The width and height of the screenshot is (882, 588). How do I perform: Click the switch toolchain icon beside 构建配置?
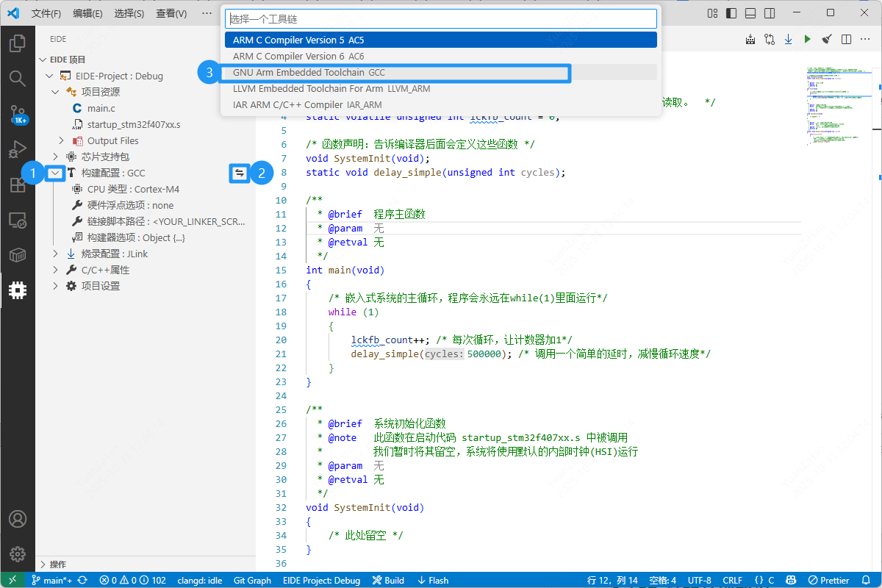coord(239,173)
